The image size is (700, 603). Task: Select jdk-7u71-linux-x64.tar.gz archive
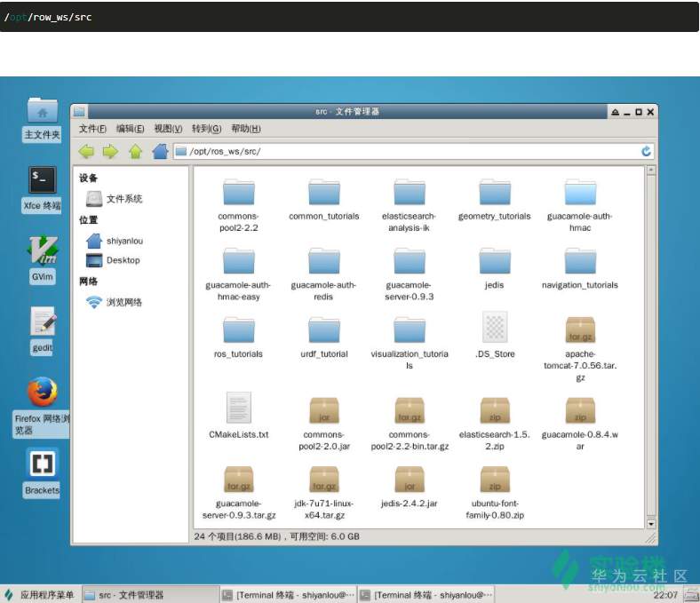[324, 493]
